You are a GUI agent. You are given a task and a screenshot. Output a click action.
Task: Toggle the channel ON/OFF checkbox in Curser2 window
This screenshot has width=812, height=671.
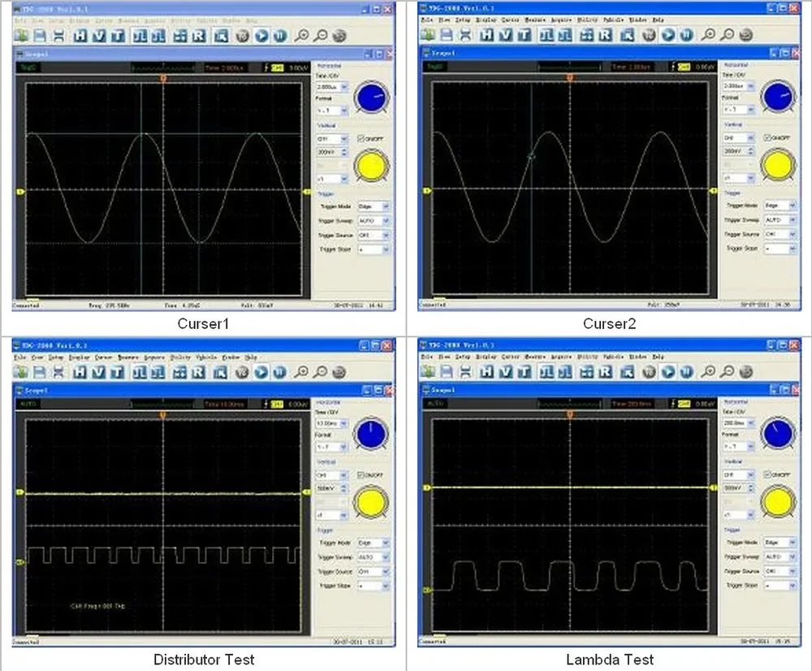pyautogui.click(x=767, y=137)
